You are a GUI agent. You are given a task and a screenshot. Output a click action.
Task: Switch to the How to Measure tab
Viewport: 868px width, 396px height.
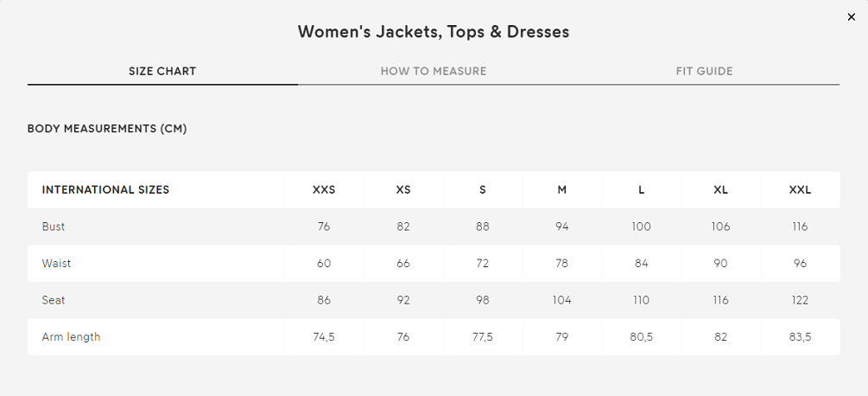tap(434, 71)
